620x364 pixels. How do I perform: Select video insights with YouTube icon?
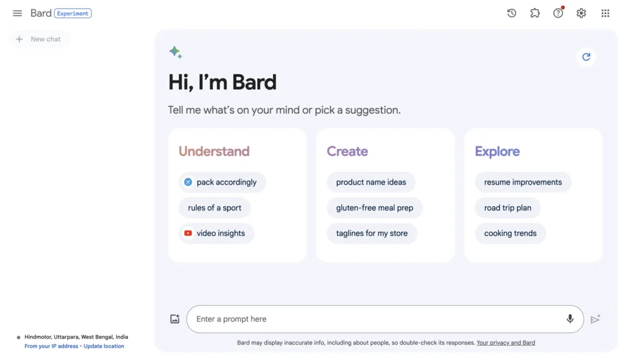[x=216, y=233]
